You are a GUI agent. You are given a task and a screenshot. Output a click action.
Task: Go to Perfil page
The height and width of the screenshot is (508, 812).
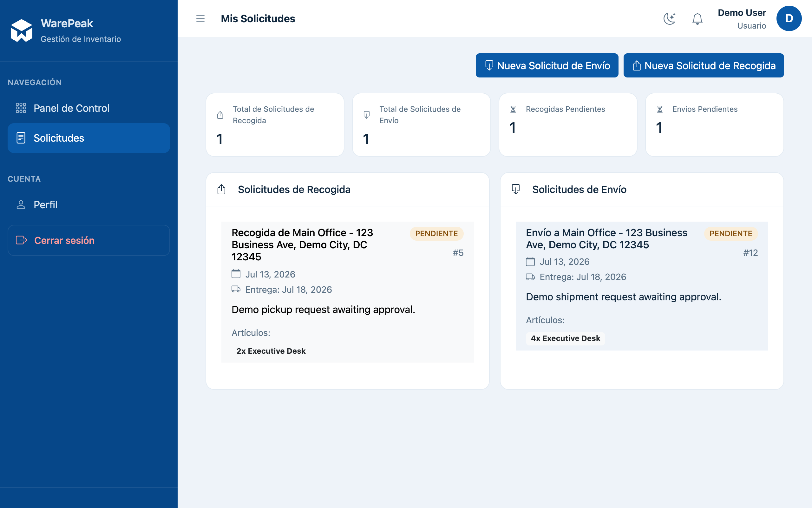pos(88,204)
